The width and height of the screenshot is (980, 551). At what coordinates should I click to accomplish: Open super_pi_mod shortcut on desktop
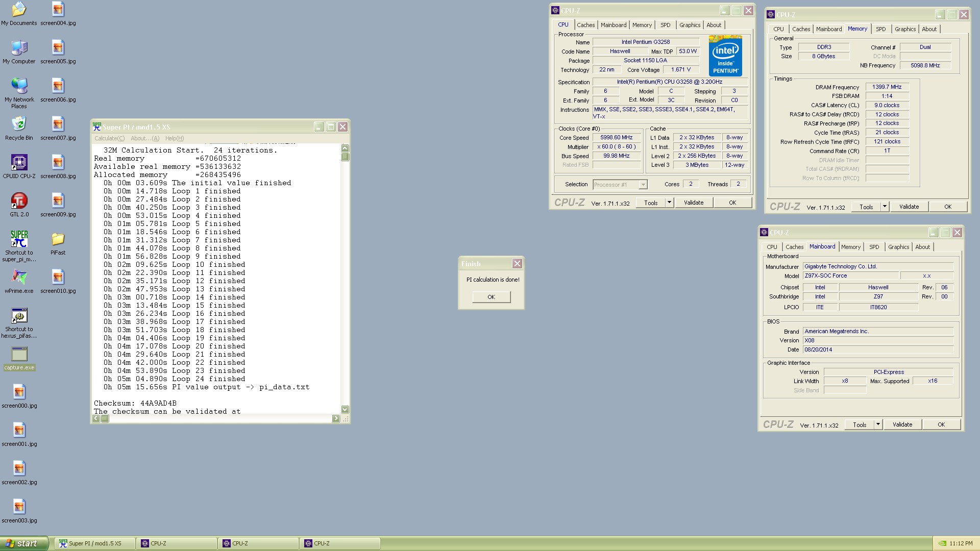click(19, 246)
